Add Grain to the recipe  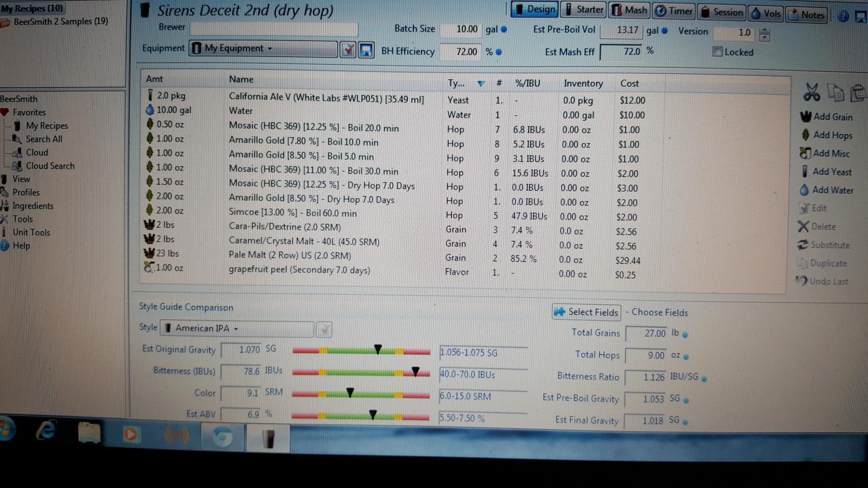point(826,117)
